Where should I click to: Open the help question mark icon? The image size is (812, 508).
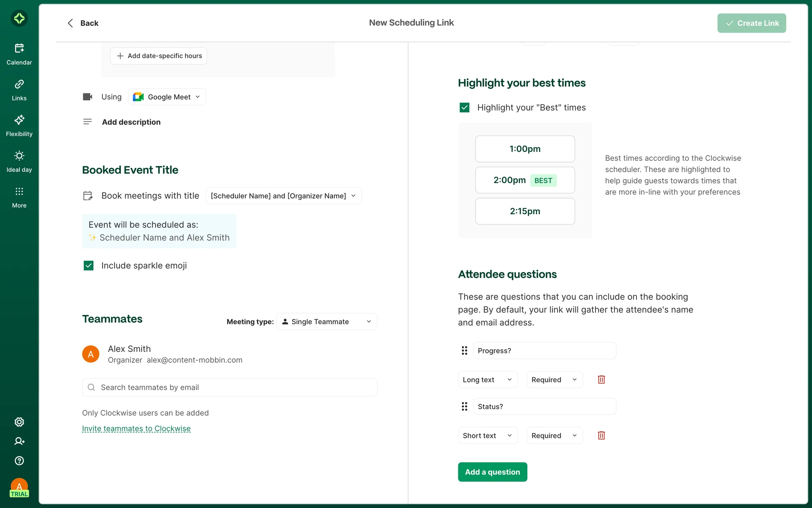point(19,461)
